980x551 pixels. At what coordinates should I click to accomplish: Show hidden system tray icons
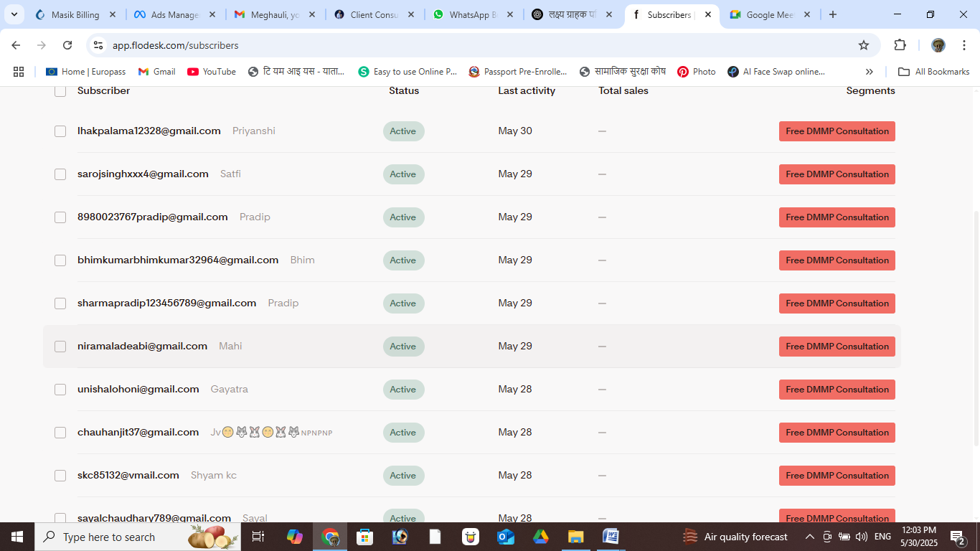click(810, 537)
